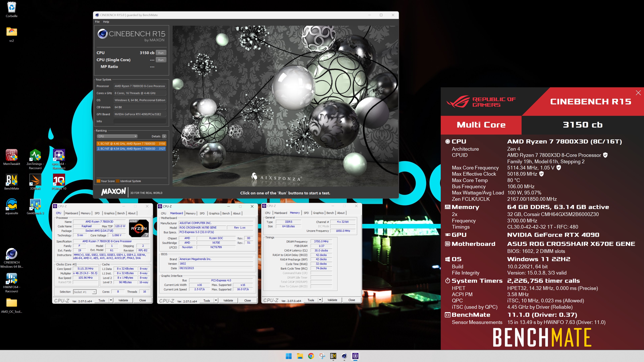Switch to SPD tab in CPU-Z Mainboard window
This screenshot has height=362, width=644.
click(202, 213)
